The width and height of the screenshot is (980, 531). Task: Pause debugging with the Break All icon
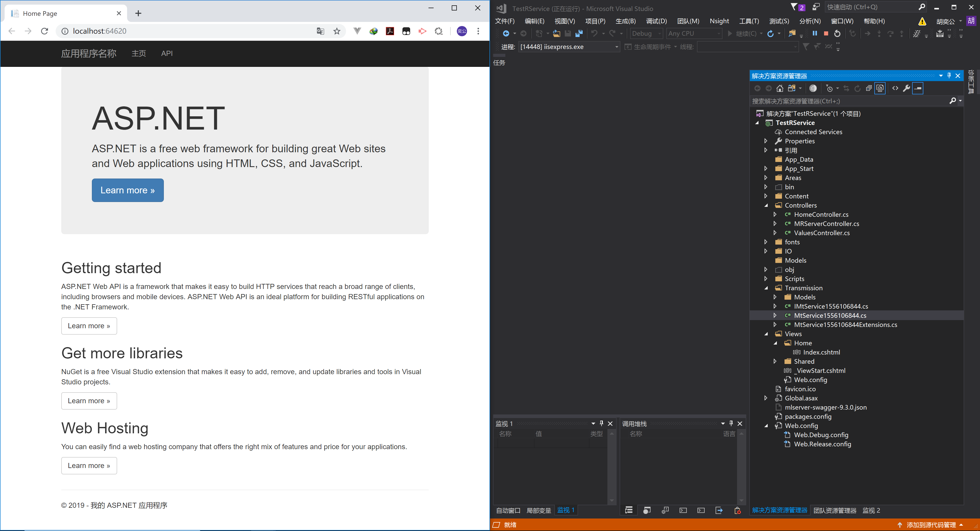pos(815,33)
